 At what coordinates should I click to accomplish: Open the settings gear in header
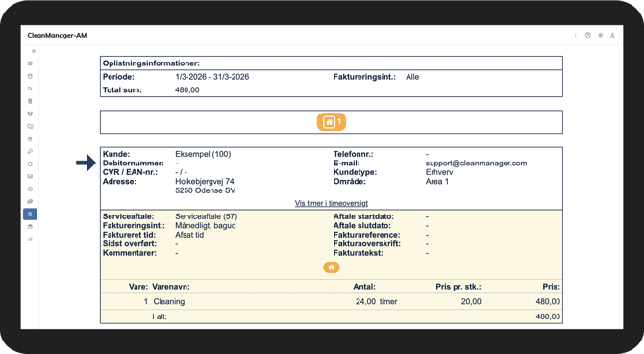point(600,35)
